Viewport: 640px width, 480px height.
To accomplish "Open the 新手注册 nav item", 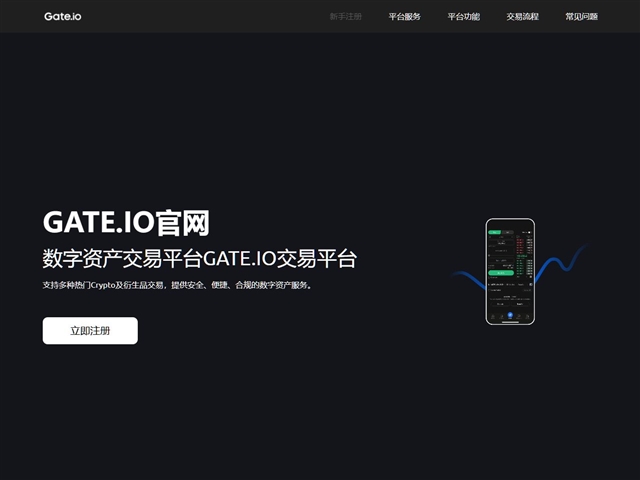I will (345, 17).
